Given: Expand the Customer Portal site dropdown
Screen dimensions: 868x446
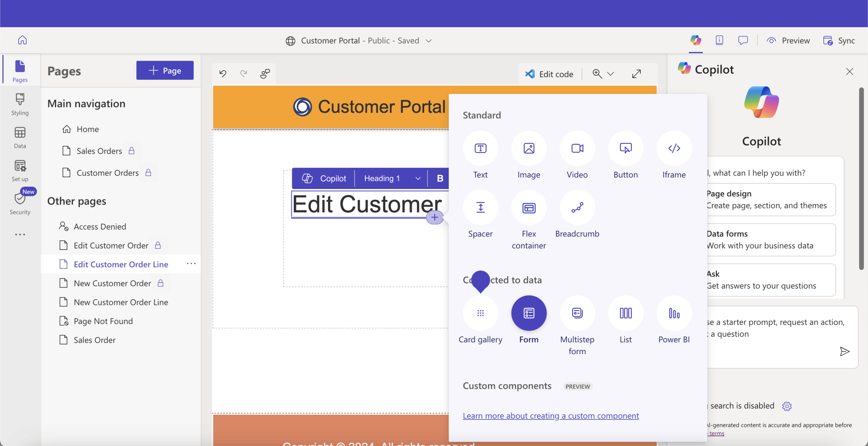Looking at the screenshot, I should (x=429, y=41).
